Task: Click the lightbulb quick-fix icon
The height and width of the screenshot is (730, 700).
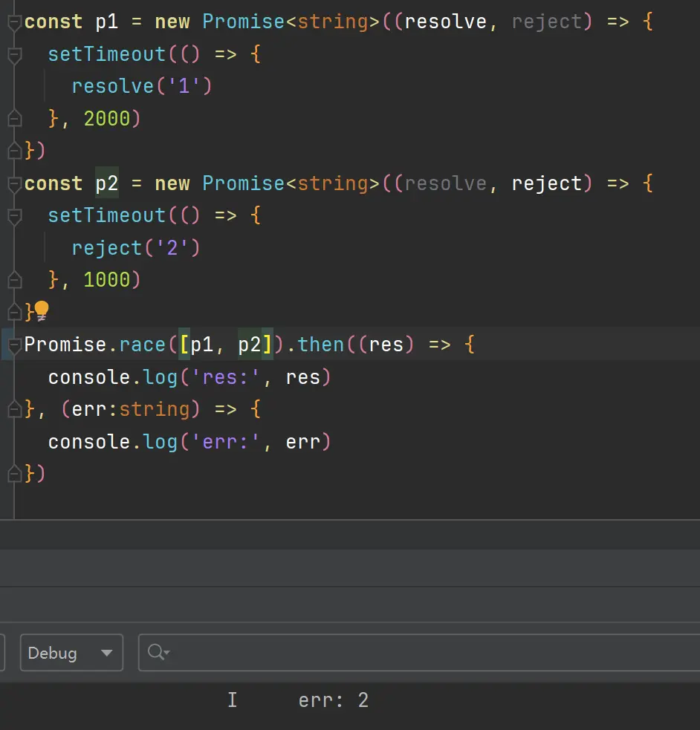Action: click(40, 311)
